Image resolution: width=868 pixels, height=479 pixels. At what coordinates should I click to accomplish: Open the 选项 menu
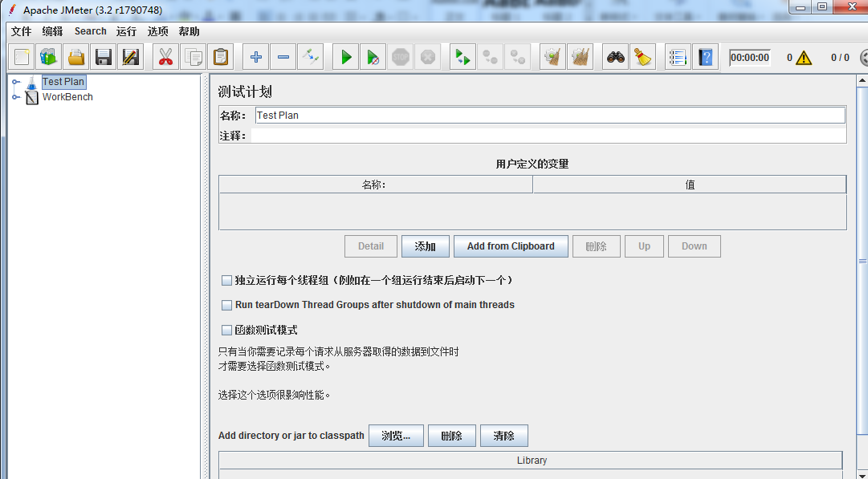[157, 31]
